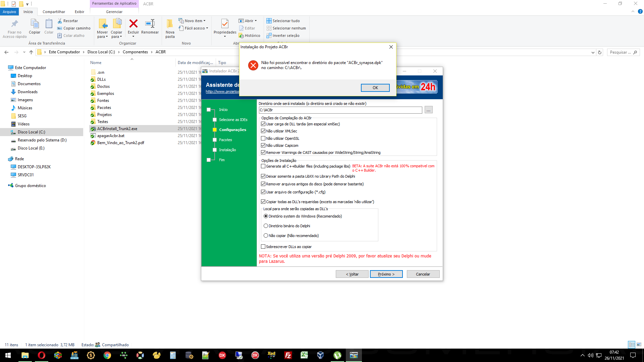Enable Generate all C++Builder files checkbox
The height and width of the screenshot is (362, 644).
(263, 166)
